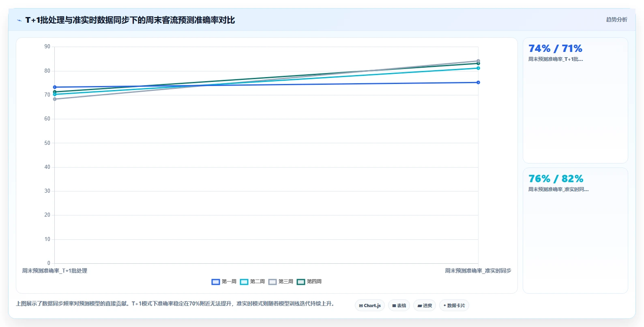Click the 进度 tag
Screen dimensions: 644x327
point(425,305)
